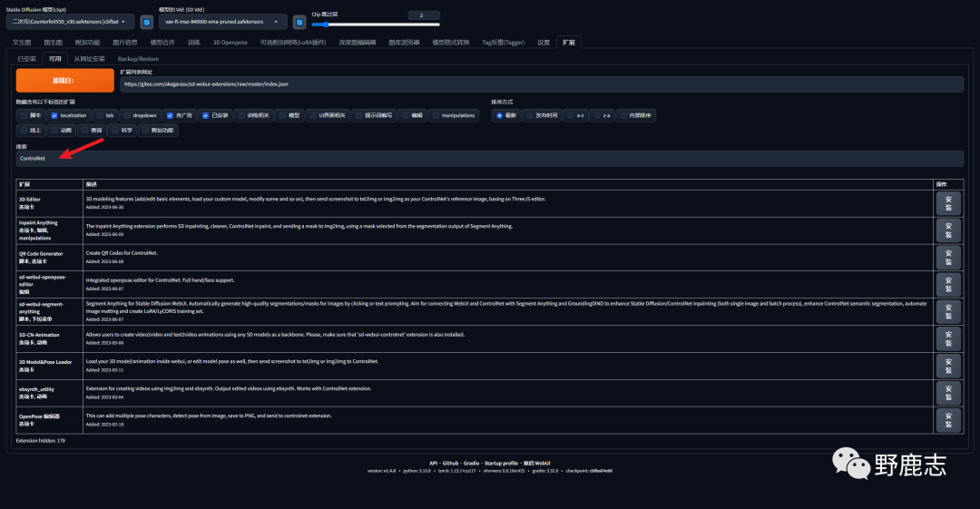
Task: Open the 图片信息 tab
Action: (125, 43)
